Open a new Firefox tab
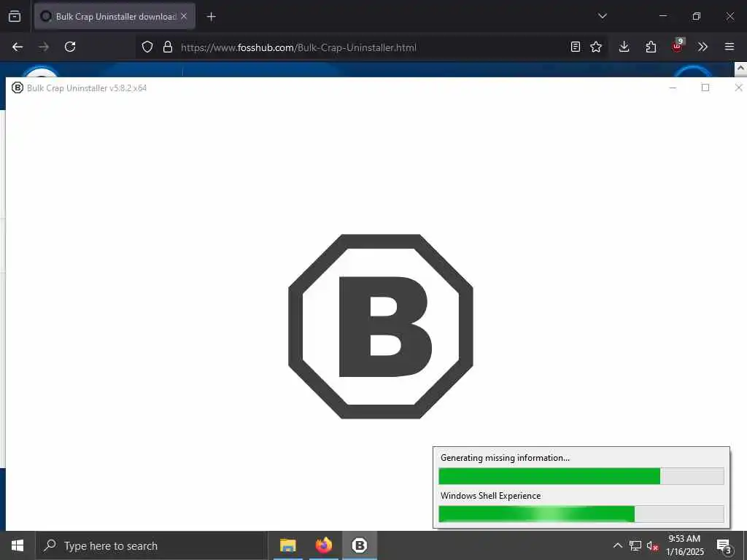This screenshot has width=747, height=560. pyautogui.click(x=211, y=17)
